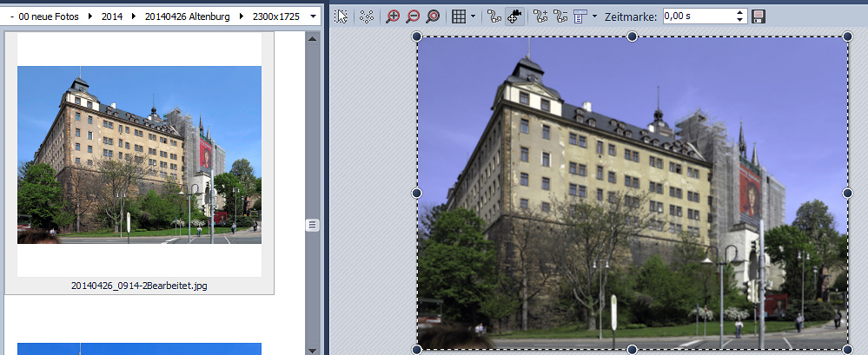868x355 pixels.
Task: Toggle the grid display icon
Action: [x=459, y=16]
